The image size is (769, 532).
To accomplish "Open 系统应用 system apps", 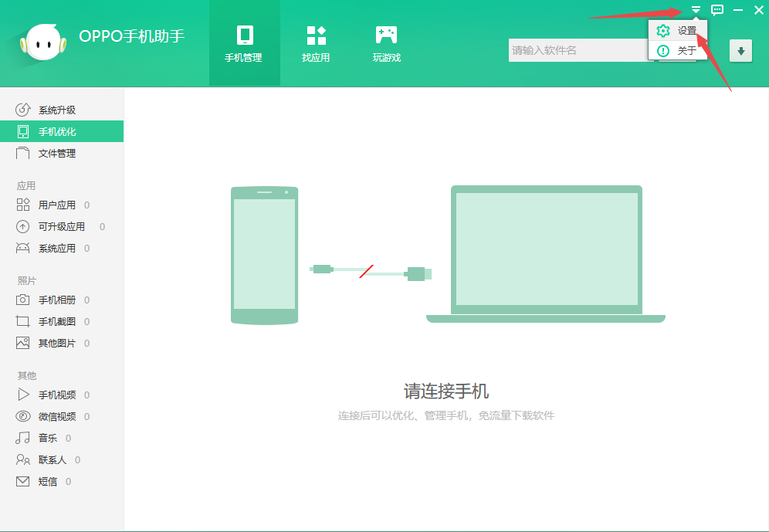I will tap(52, 248).
